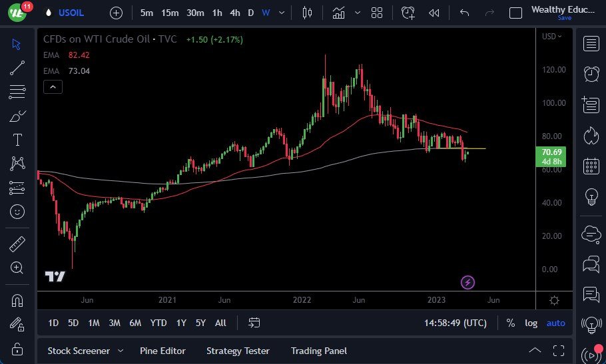Select the arrow cursor tool
Viewport: 606px width, 364px height.
click(17, 44)
